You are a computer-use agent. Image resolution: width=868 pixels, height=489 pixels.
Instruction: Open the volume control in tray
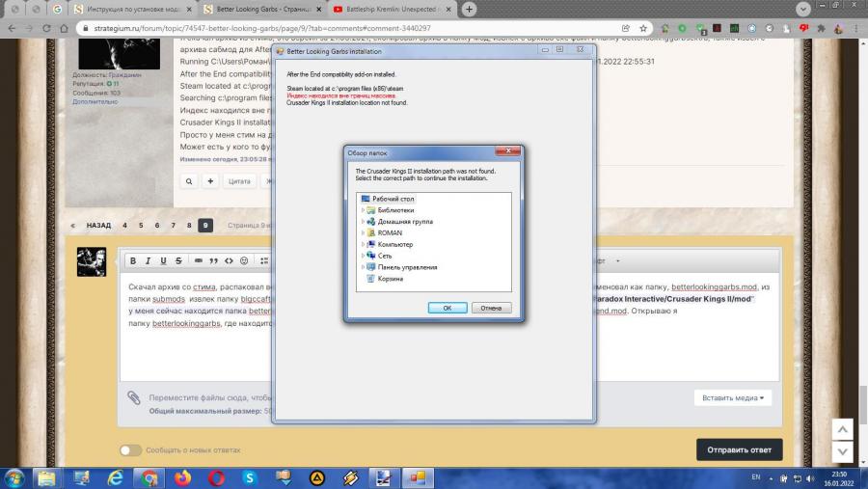pos(810,478)
